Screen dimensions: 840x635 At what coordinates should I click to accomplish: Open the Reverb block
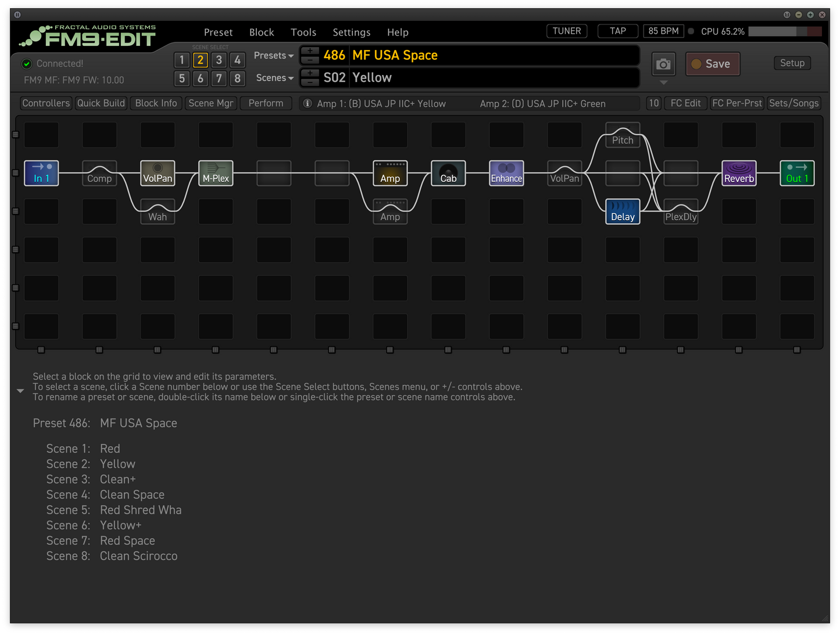point(738,173)
